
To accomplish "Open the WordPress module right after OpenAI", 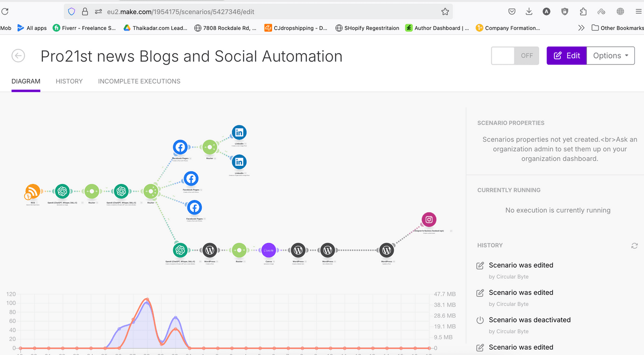I will coord(210,250).
